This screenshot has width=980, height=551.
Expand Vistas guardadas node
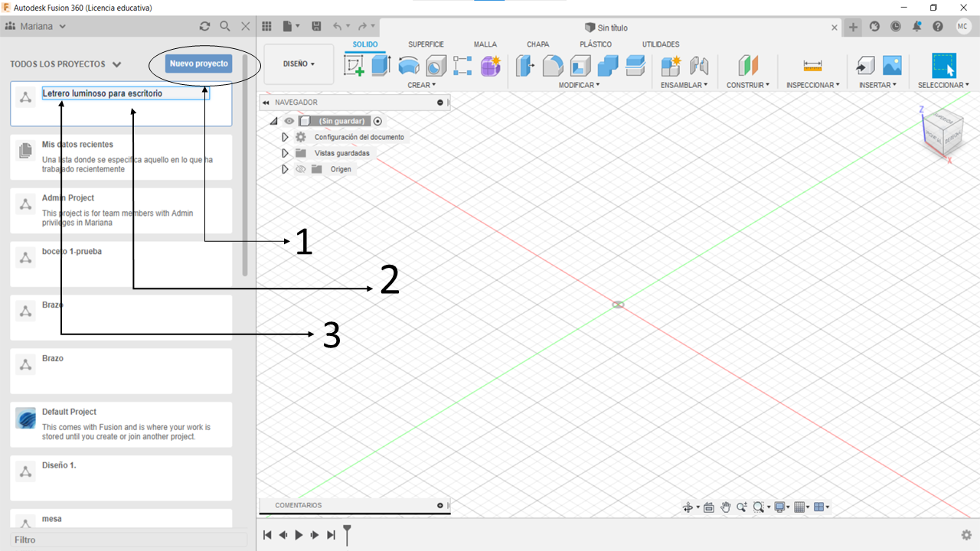pos(286,153)
